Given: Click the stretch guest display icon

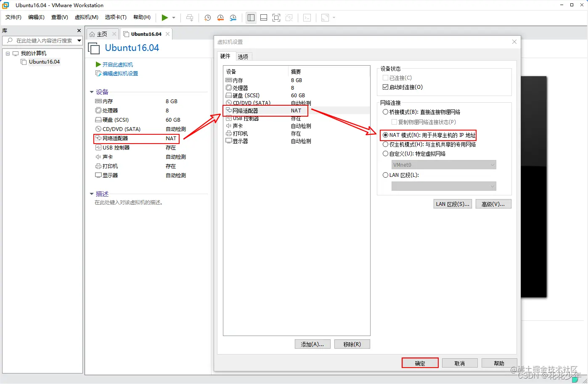Looking at the screenshot, I should pos(325,18).
